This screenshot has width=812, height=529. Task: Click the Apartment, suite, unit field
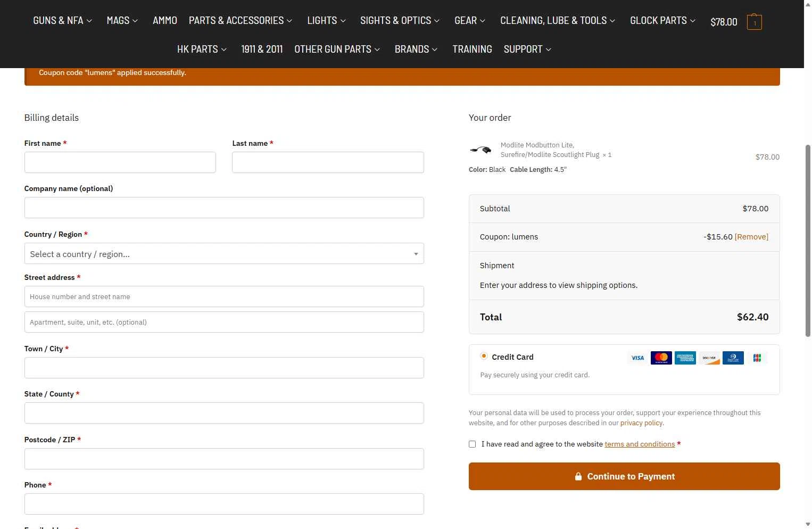[x=224, y=322]
